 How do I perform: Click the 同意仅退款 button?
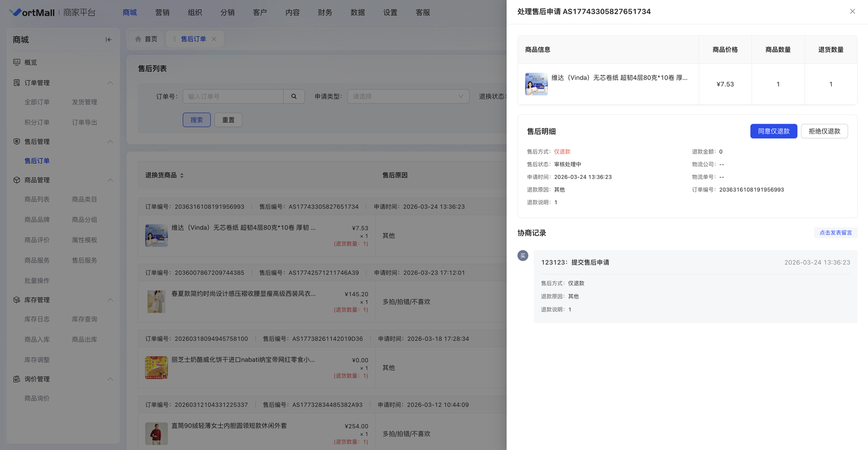click(774, 131)
